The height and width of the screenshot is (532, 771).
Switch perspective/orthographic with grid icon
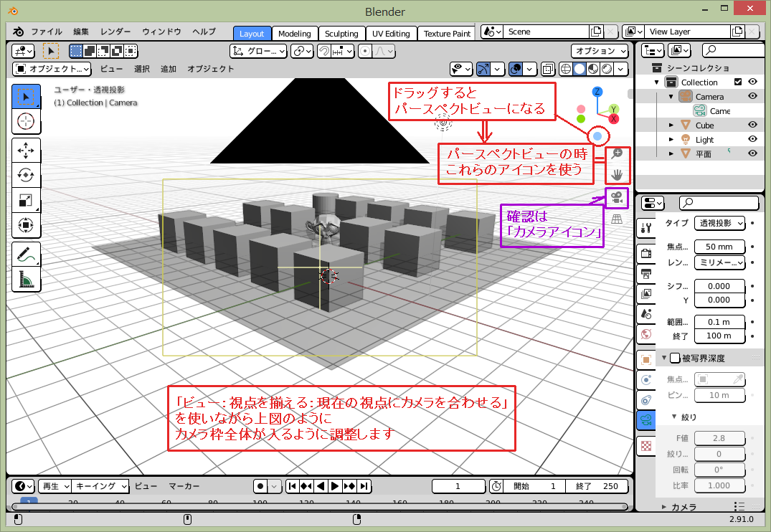pos(617,219)
